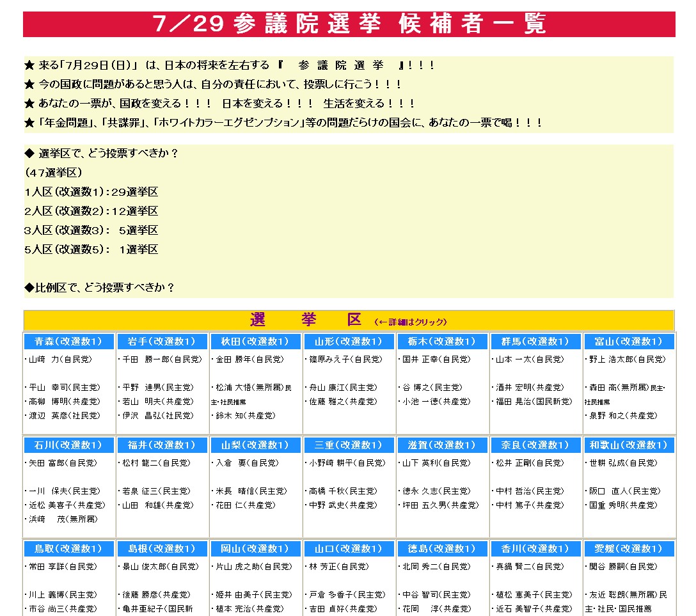
Task: Click candidate 国井 正幸(自民党)
Action: coord(434,359)
